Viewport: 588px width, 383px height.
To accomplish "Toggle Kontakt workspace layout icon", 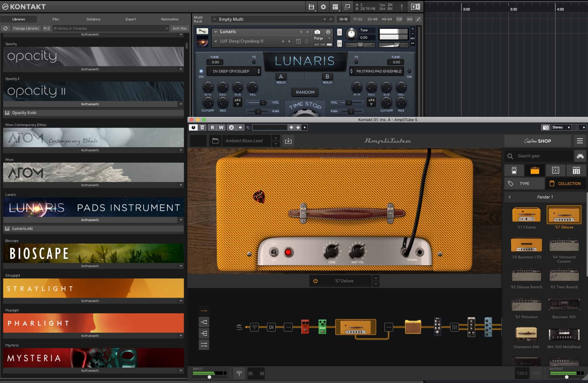I will click(335, 7).
